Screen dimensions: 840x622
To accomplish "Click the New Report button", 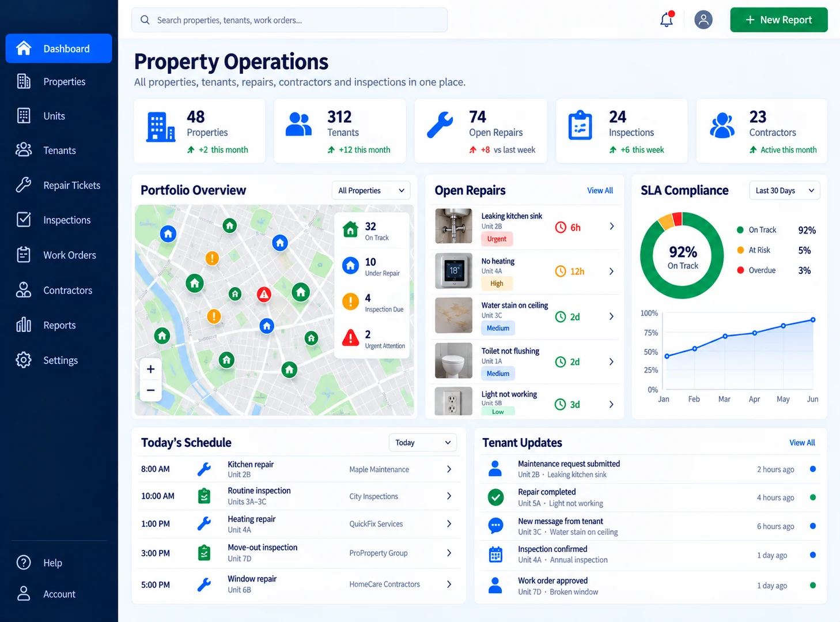I will (x=779, y=20).
